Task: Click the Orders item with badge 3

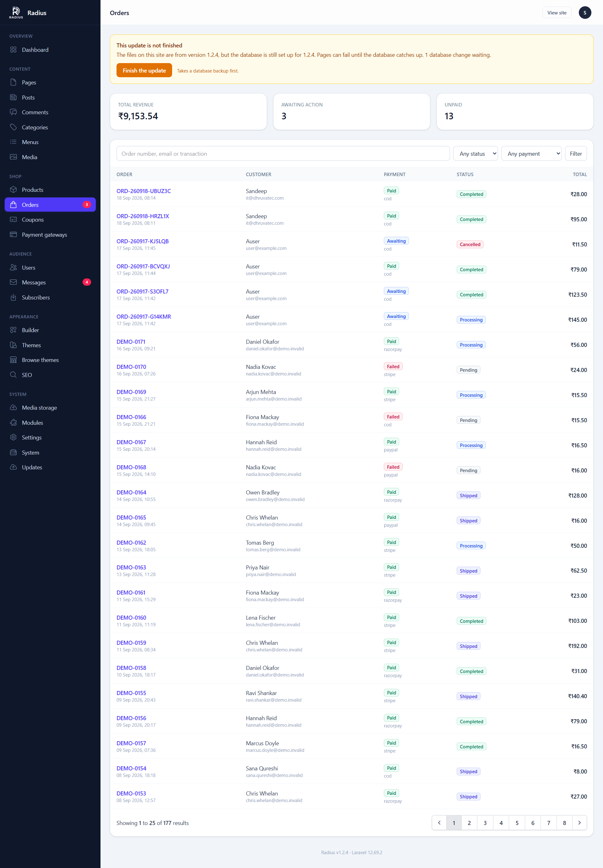Action: point(50,205)
